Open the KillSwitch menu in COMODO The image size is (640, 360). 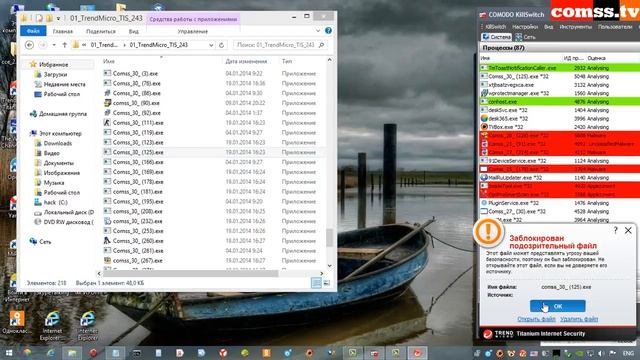[x=496, y=27]
